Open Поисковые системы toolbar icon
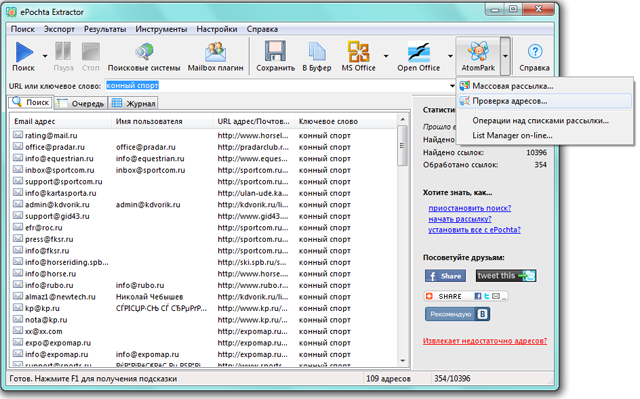Viewport: 640px width, 399px height. 144,52
